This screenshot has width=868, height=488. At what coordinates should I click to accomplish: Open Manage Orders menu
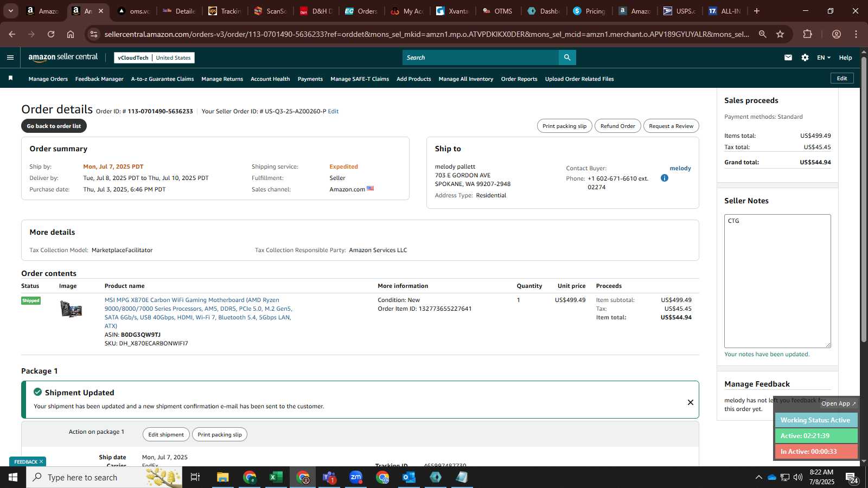[x=48, y=79]
